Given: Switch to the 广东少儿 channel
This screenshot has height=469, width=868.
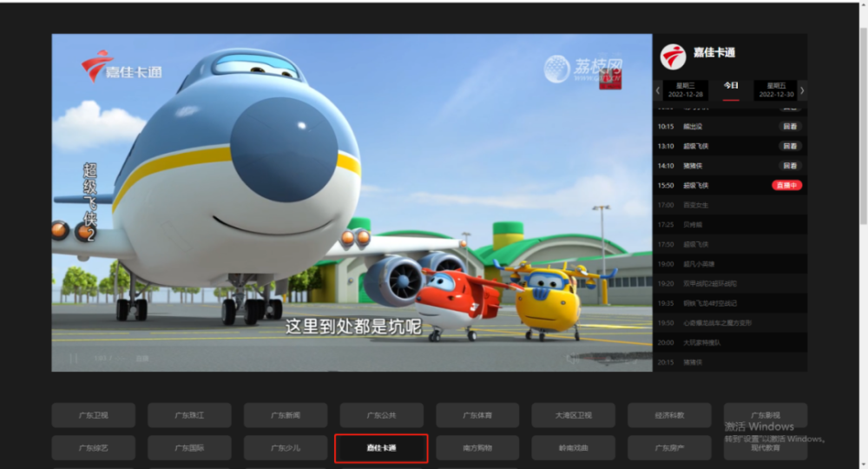Looking at the screenshot, I should (x=286, y=448).
